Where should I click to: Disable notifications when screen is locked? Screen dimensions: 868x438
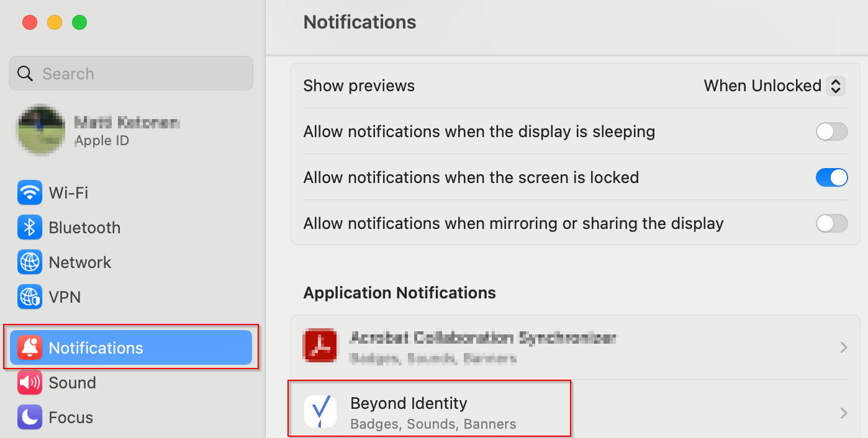(831, 177)
